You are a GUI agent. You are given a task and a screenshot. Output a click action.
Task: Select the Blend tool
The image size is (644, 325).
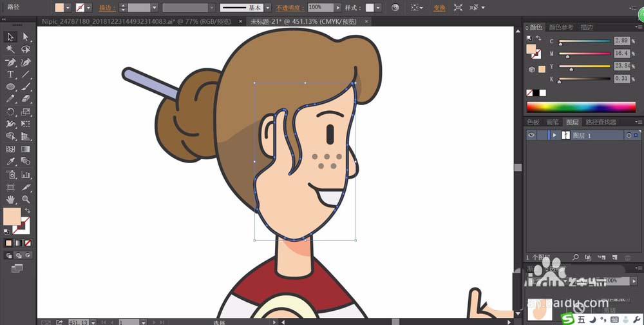[x=26, y=162]
